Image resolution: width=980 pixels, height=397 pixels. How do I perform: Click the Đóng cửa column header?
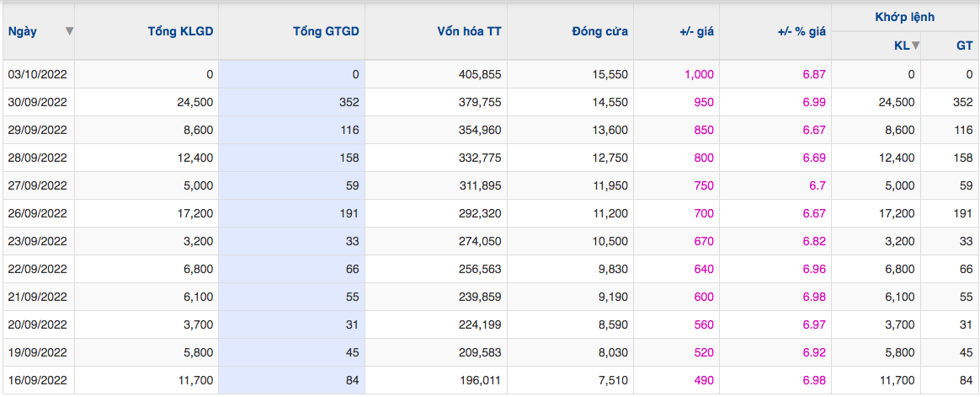(x=600, y=31)
